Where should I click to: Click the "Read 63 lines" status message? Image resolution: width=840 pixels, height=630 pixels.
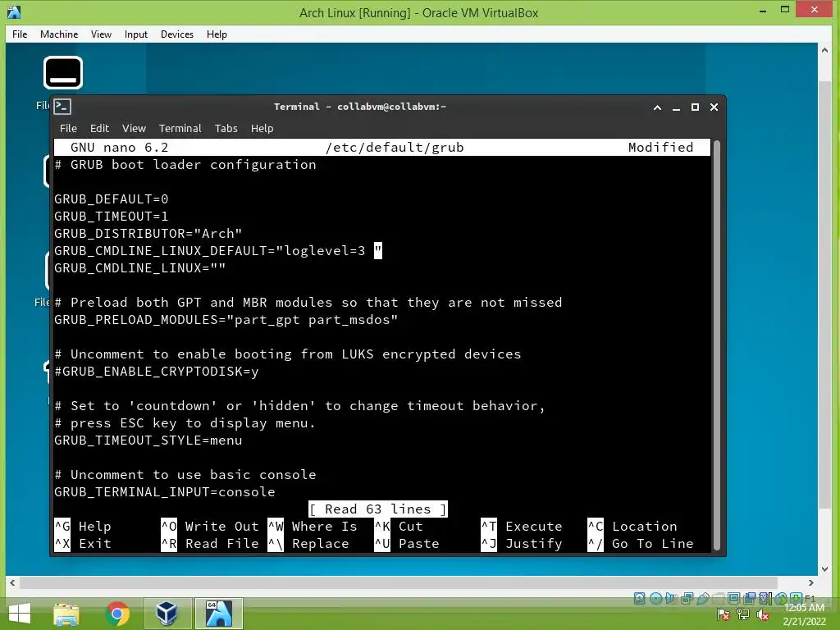click(x=378, y=509)
